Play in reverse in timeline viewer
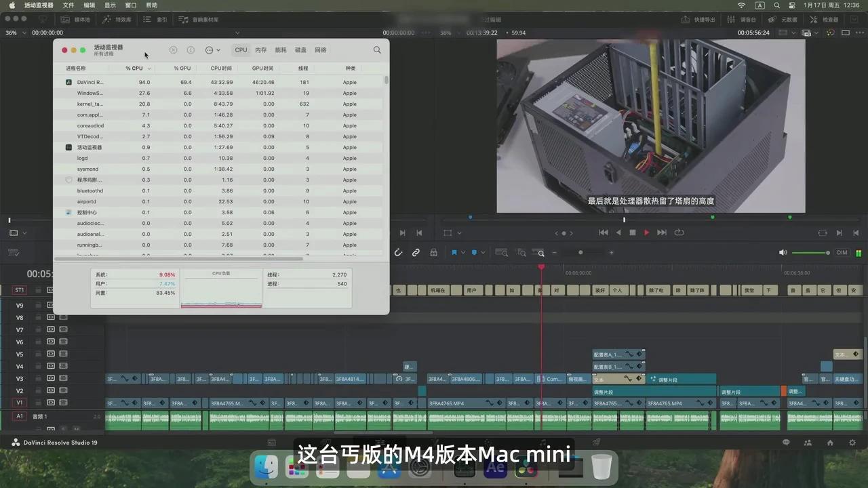Image resolution: width=868 pixels, height=488 pixels. coord(618,232)
